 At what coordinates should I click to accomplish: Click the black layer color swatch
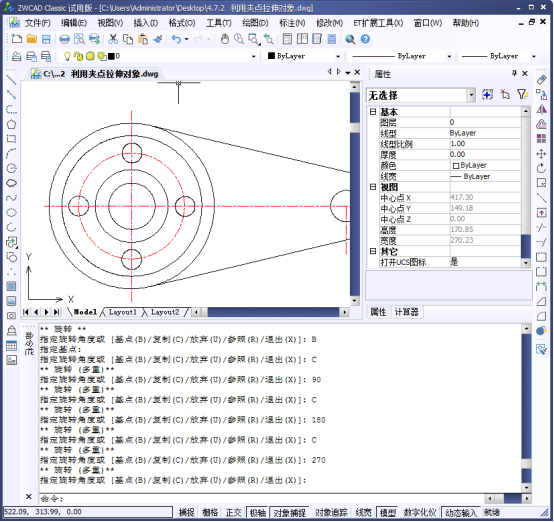[111, 56]
